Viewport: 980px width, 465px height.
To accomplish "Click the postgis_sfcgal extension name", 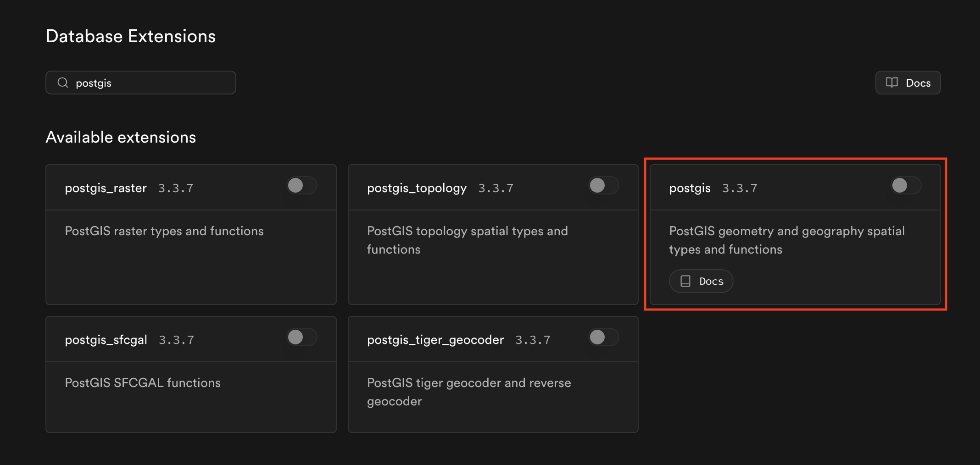I will (x=106, y=340).
